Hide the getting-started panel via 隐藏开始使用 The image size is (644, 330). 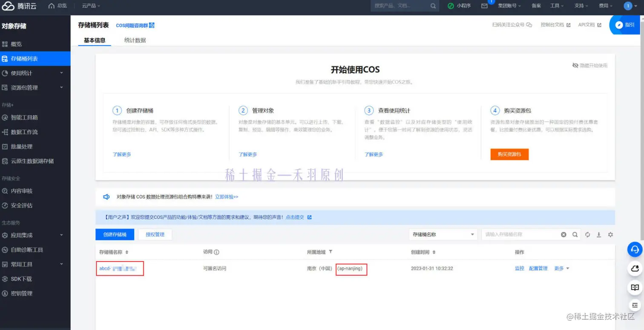pyautogui.click(x=590, y=65)
